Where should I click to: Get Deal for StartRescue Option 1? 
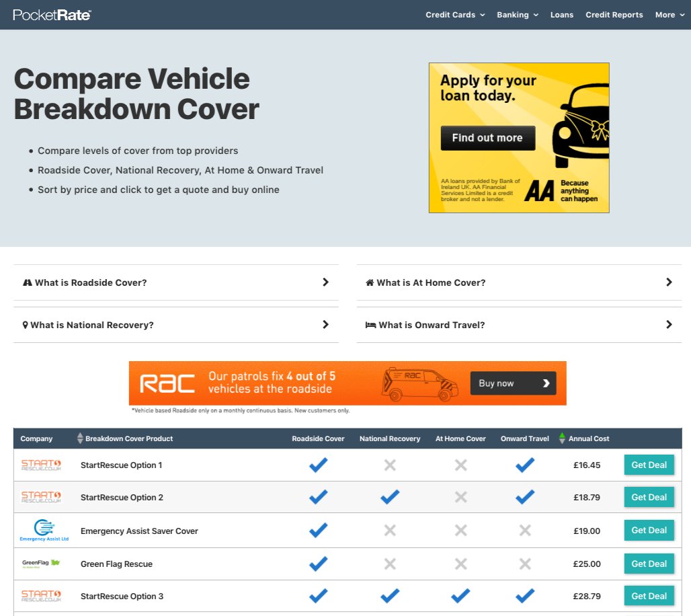tap(649, 465)
